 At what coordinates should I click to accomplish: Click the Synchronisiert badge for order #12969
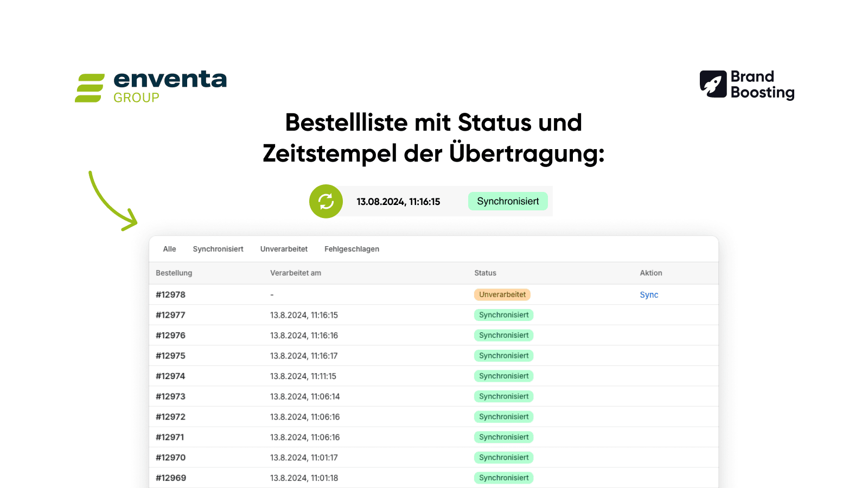pos(503,478)
